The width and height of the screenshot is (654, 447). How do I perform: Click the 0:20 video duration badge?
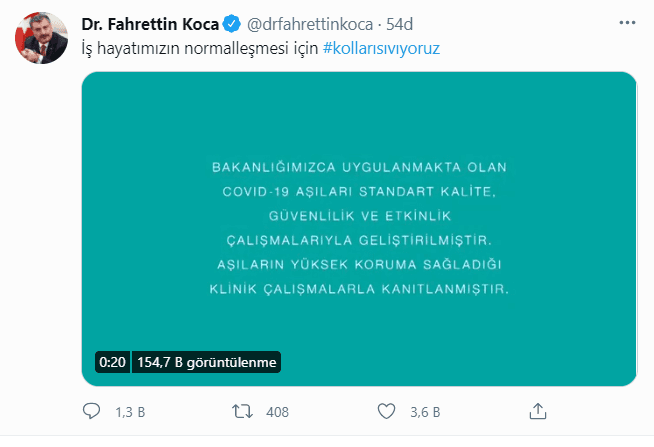(112, 362)
